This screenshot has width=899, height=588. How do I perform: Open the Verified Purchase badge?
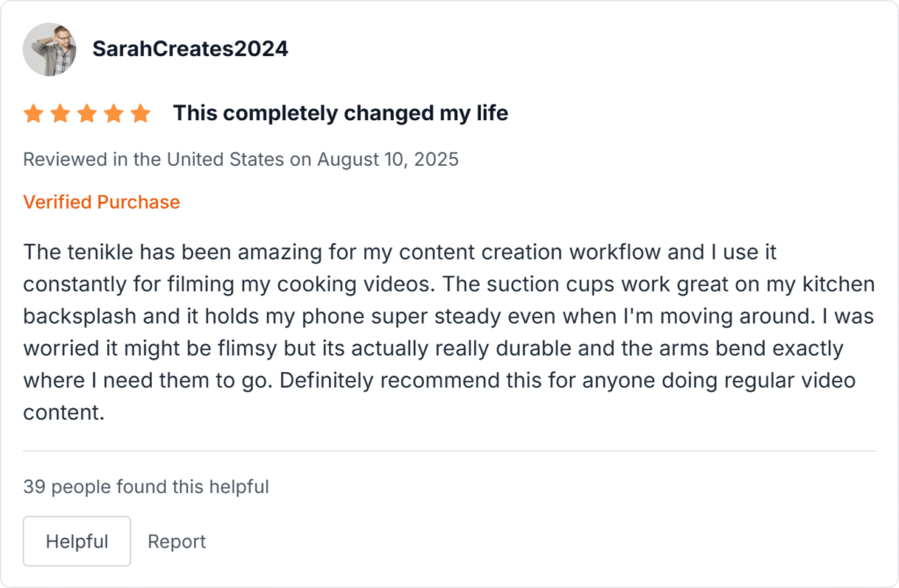[x=101, y=202]
